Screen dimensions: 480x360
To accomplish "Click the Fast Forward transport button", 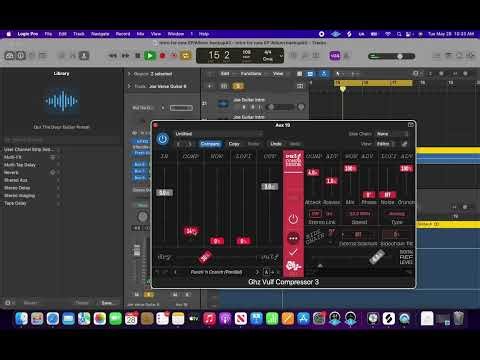I will (x=125, y=56).
